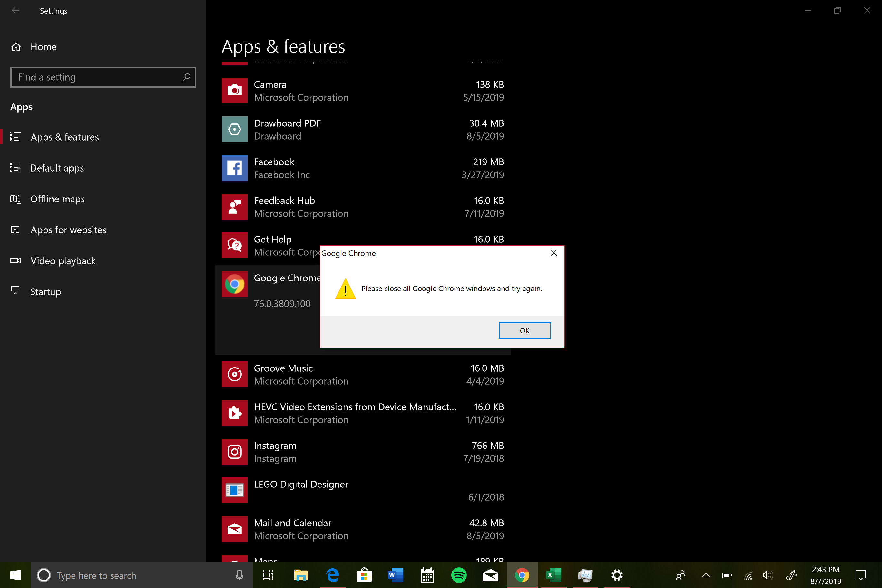Screen dimensions: 882x588
Task: Click the LEGO Digital Designer icon
Action: coord(234,490)
